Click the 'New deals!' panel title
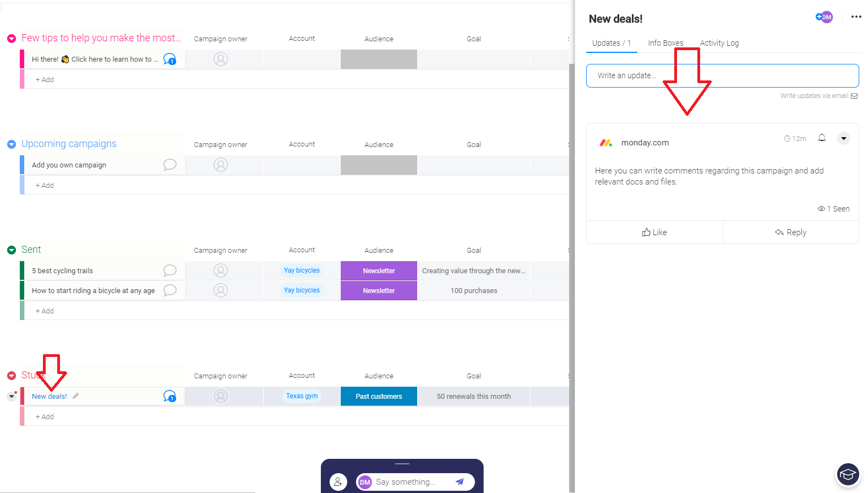Image resolution: width=868 pixels, height=493 pixels. [615, 19]
